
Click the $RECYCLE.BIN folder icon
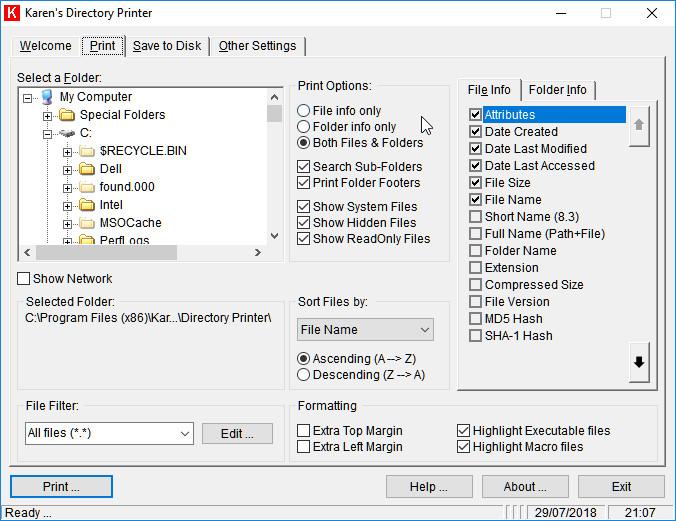coord(87,151)
